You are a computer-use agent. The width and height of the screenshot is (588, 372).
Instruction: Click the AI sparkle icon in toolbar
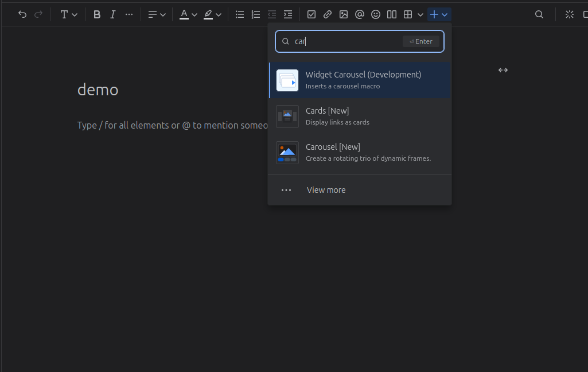click(x=570, y=15)
